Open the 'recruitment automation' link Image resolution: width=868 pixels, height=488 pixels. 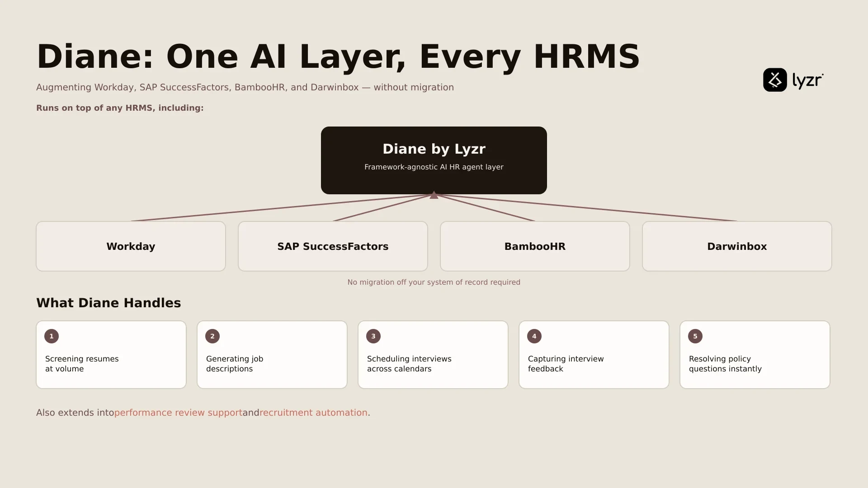coord(313,413)
